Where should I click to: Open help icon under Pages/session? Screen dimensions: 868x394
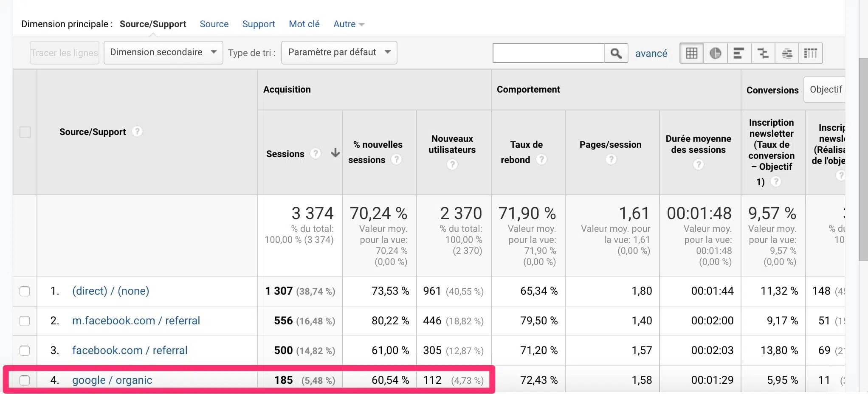[x=611, y=160]
